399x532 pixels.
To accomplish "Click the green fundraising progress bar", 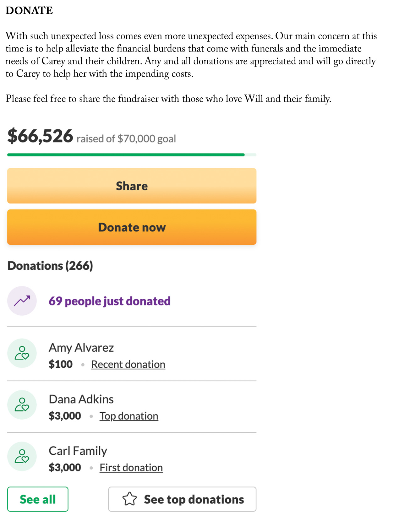I will 132,155.
